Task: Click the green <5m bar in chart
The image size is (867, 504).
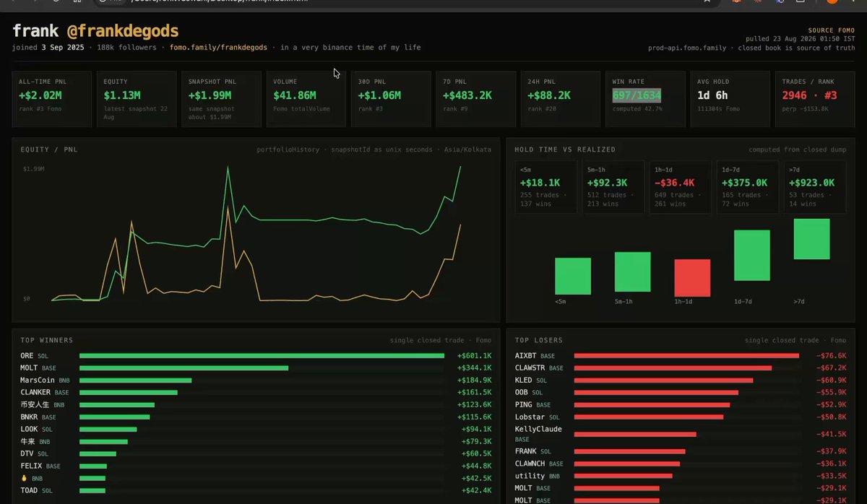Action: click(573, 276)
